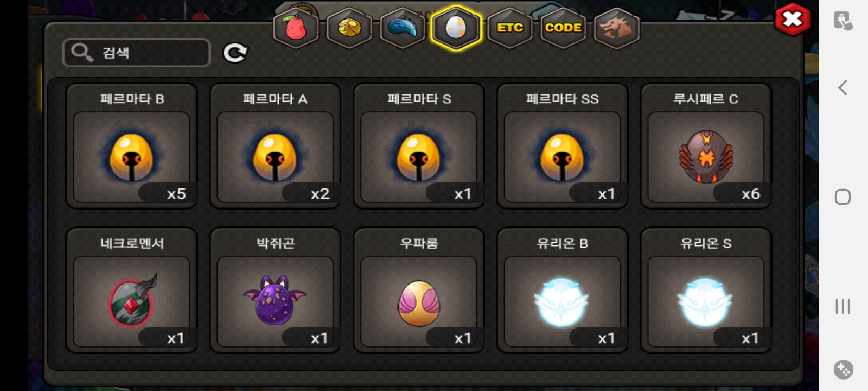Click the refresh arrow next to search
Screen dimensions: 868x391
[235, 53]
